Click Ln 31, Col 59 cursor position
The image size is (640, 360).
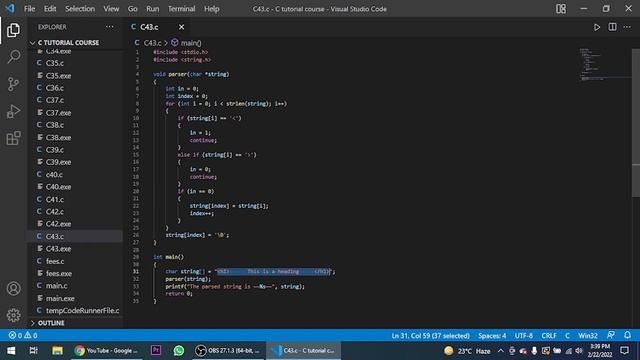[x=430, y=336]
